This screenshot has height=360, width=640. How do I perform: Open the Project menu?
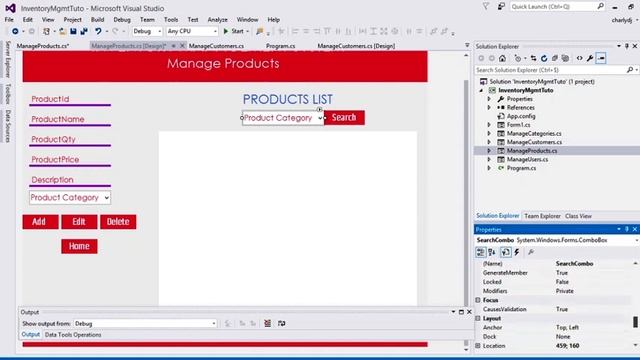click(72, 20)
